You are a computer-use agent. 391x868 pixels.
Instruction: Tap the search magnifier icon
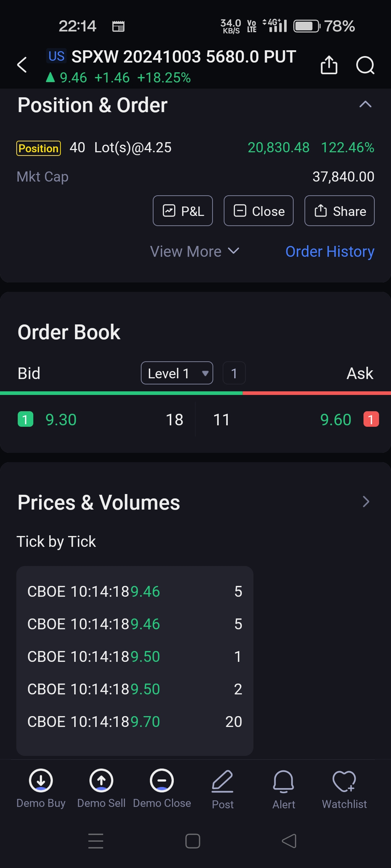(365, 65)
